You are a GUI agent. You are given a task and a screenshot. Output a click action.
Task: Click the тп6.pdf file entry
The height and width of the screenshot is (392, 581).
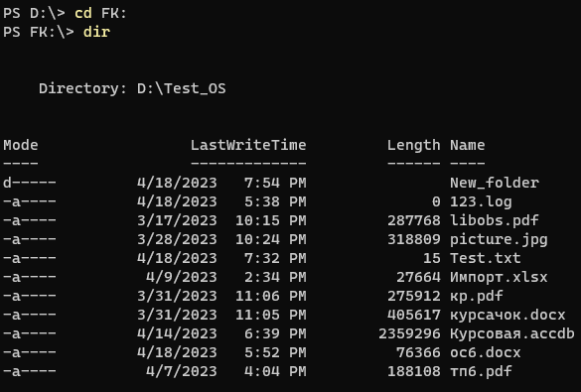(481, 371)
